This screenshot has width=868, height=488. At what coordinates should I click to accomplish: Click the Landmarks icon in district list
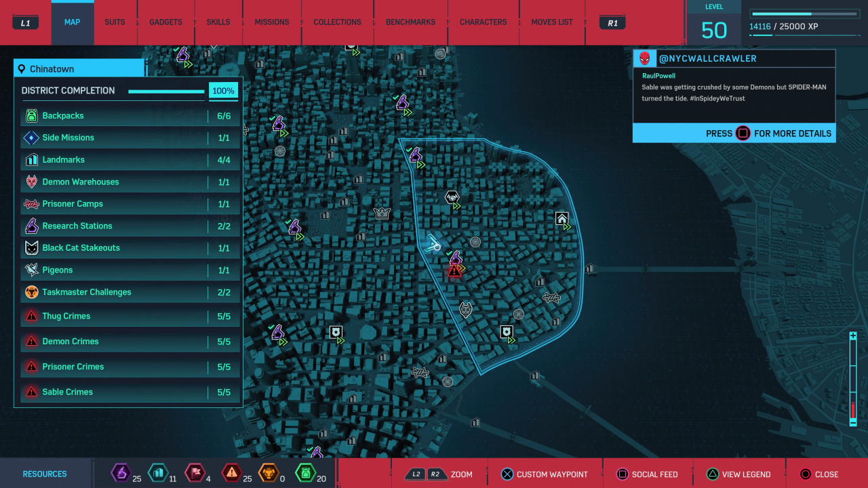(x=31, y=160)
